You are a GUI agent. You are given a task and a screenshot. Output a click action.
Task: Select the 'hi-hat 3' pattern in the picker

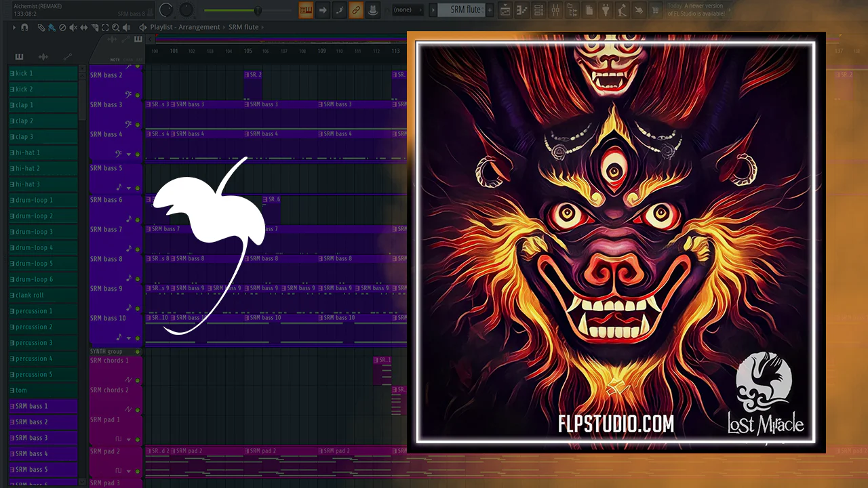click(43, 184)
